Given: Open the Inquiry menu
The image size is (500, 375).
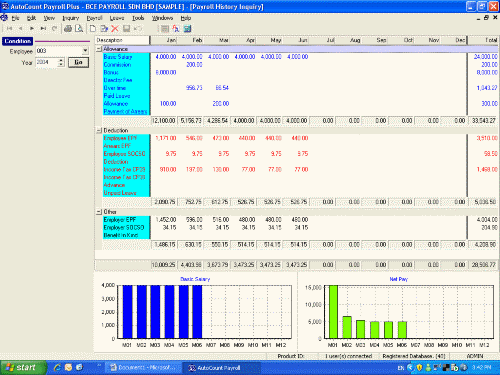Looking at the screenshot, I should point(71,18).
